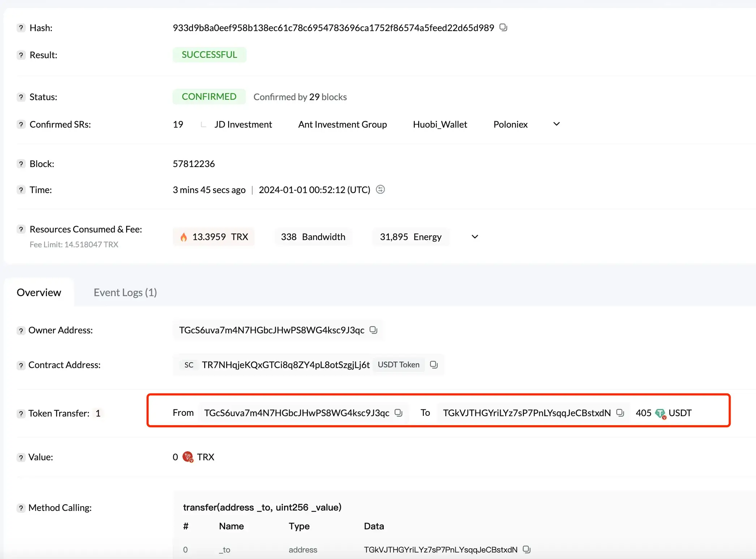Viewport: 756px width, 559px height.
Task: Select the Overview tab
Action: pyautogui.click(x=39, y=292)
